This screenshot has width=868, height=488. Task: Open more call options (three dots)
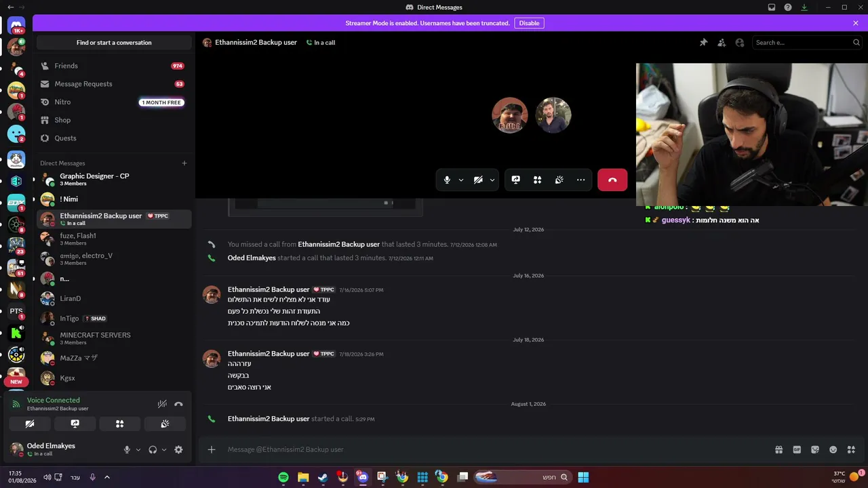[580, 180]
